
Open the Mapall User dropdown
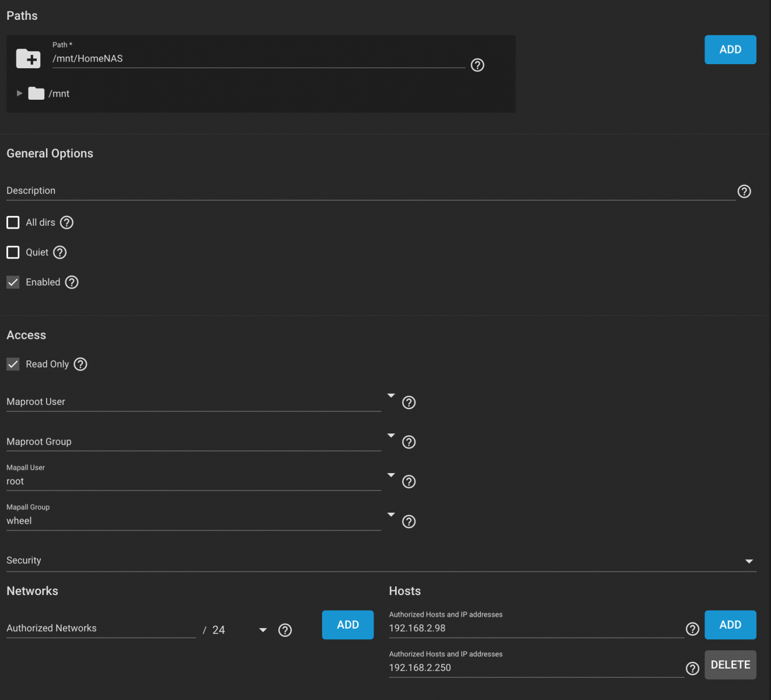point(391,475)
